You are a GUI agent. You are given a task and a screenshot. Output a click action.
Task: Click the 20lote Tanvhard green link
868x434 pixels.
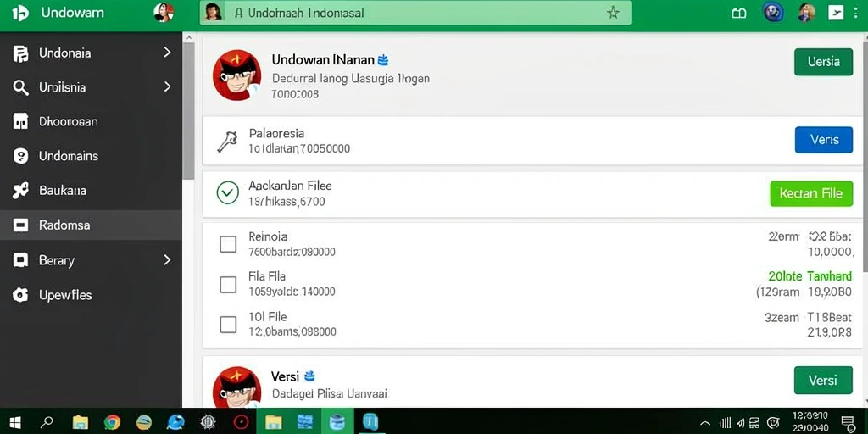pyautogui.click(x=810, y=276)
